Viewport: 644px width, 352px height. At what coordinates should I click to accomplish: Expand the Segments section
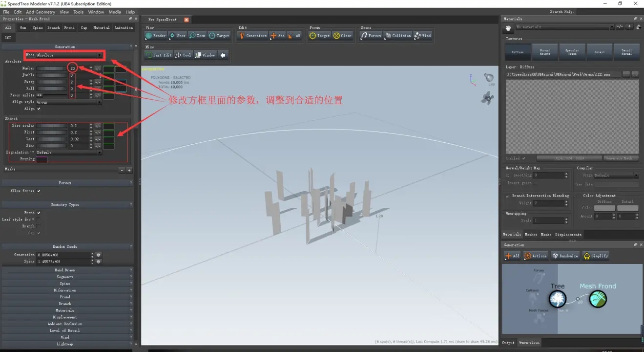coord(65,277)
